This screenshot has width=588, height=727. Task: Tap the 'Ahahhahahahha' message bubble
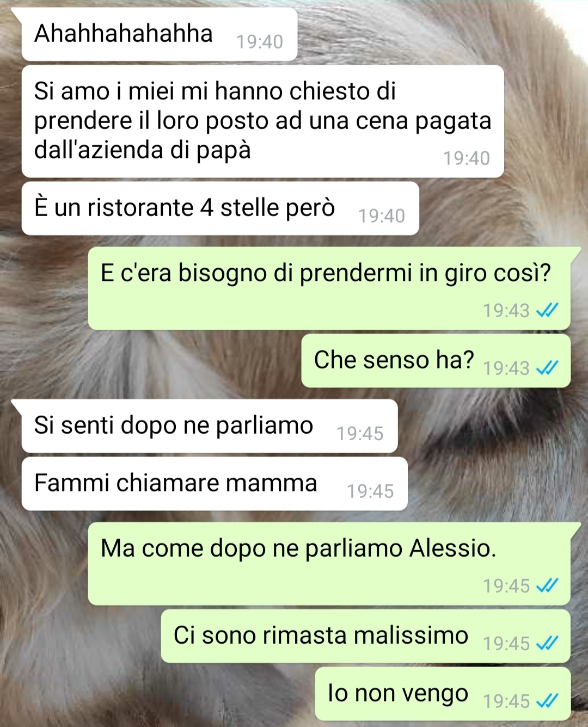(159, 34)
